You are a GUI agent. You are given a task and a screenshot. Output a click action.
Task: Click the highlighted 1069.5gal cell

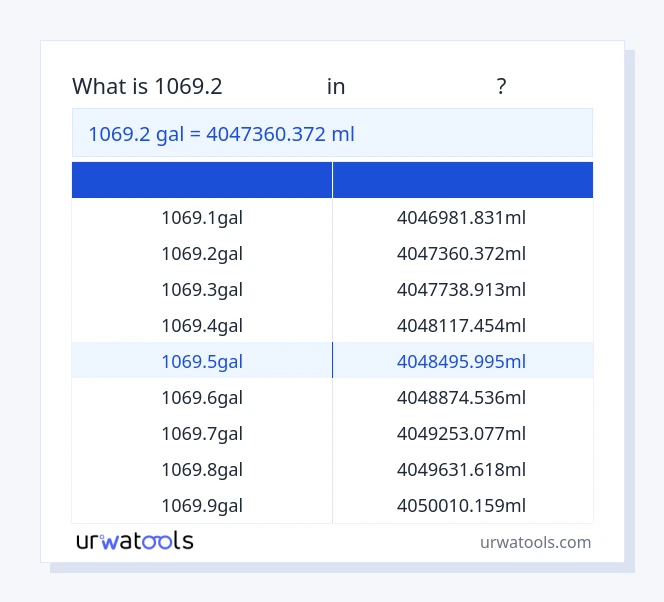pyautogui.click(x=202, y=361)
